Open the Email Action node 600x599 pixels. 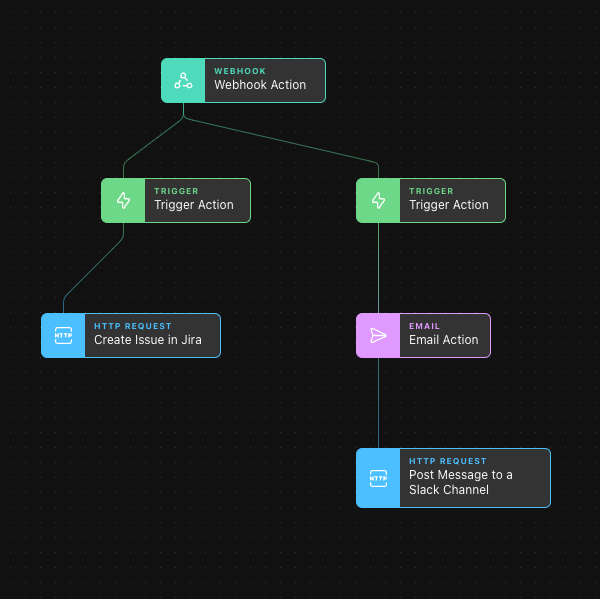[x=423, y=336]
